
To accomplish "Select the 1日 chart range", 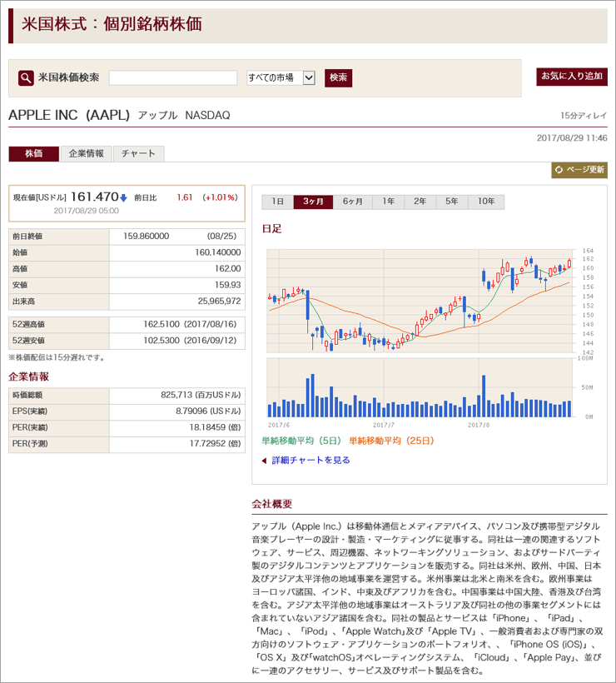I will [x=277, y=202].
